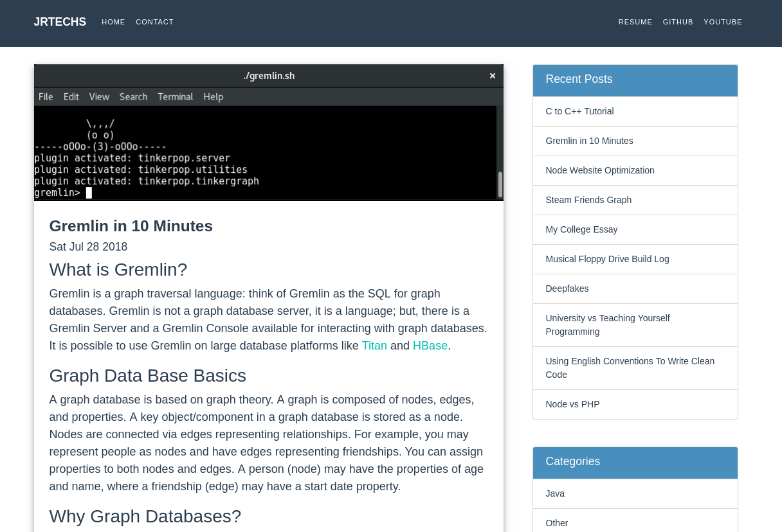Open the Search menu in the terminal window
The width and height of the screenshot is (782, 532).
[133, 96]
